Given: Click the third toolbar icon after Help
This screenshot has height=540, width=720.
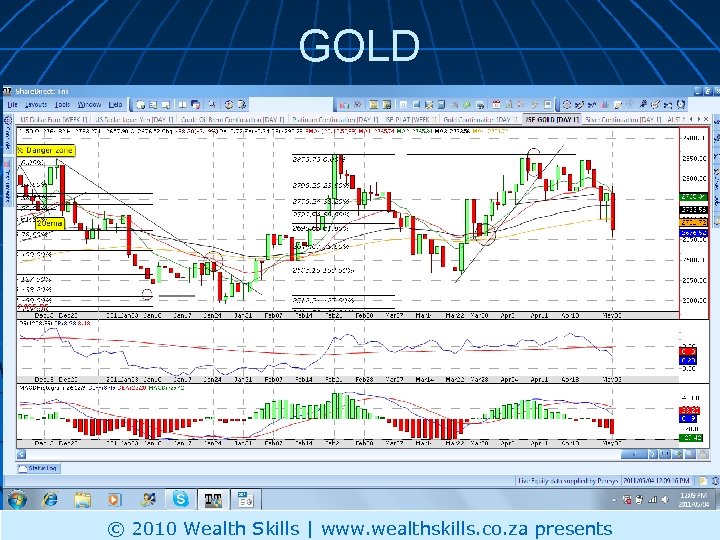Looking at the screenshot, I should (166, 105).
